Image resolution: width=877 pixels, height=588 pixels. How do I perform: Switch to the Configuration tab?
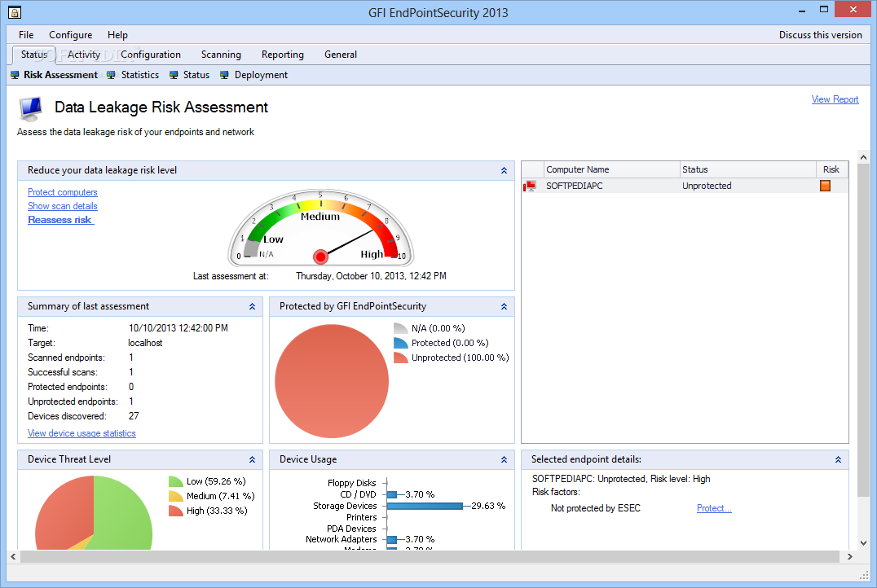151,55
